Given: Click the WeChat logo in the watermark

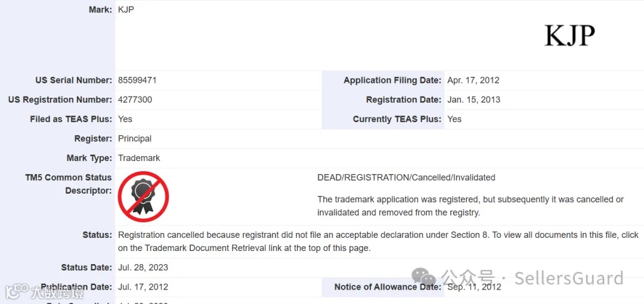Looking at the screenshot, I should [425, 278].
